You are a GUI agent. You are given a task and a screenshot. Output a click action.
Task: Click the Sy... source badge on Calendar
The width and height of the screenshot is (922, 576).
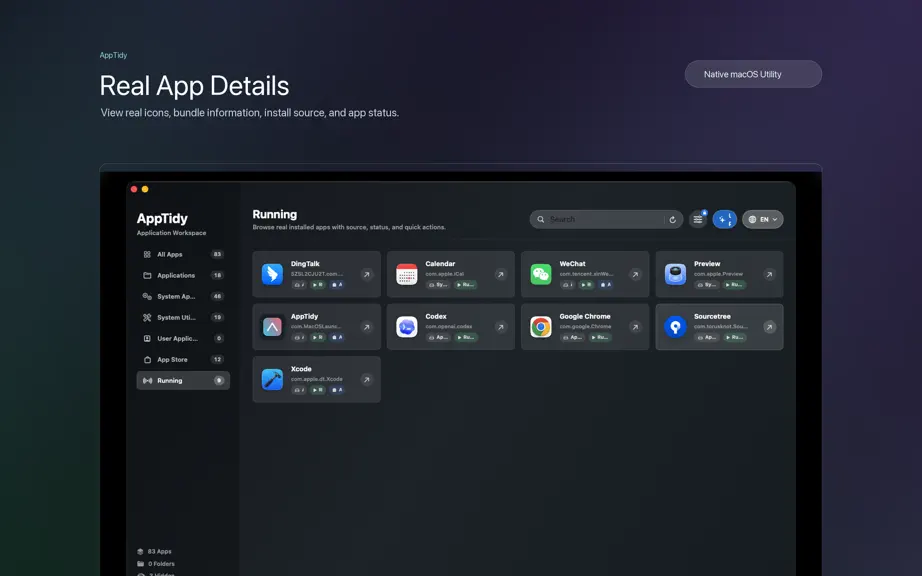438,285
